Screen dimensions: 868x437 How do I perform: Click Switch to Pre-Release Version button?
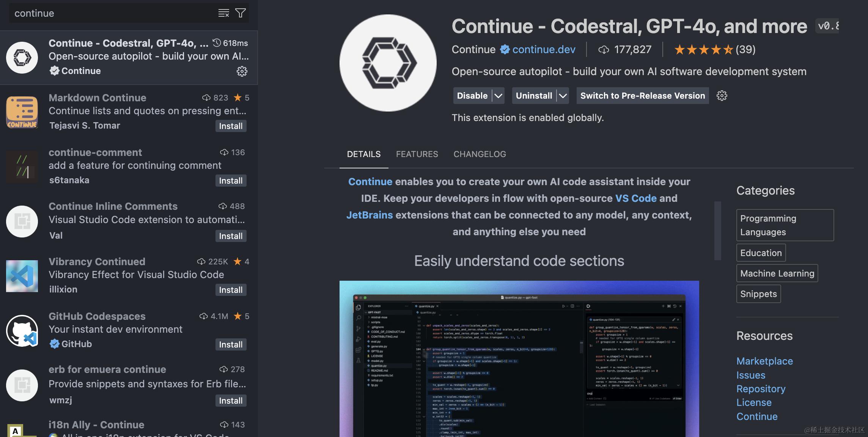(642, 96)
